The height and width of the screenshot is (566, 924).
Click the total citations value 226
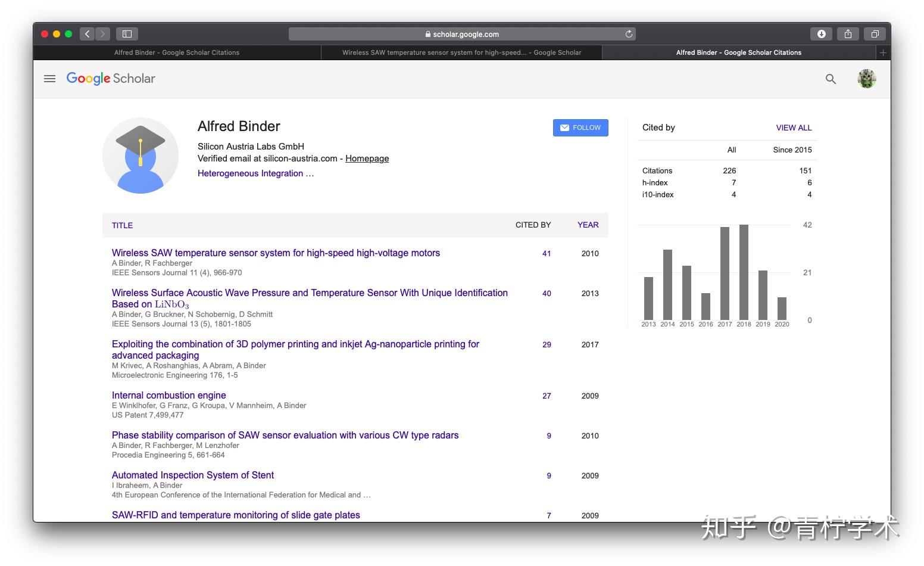(729, 171)
